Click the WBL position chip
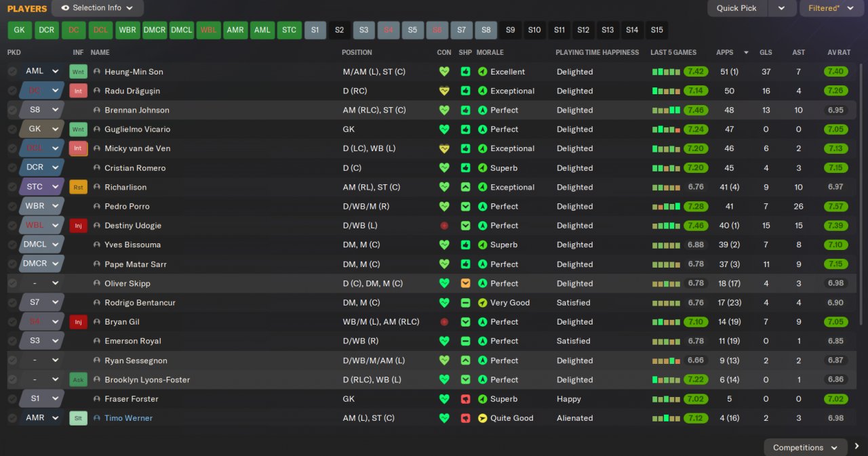Viewport: 868px width, 456px height. [209, 30]
